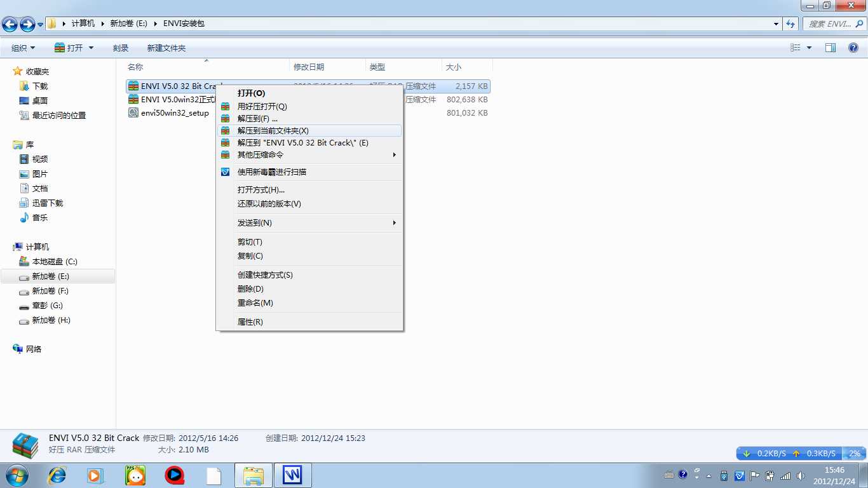Click the blue help icon in toolbar

[853, 48]
